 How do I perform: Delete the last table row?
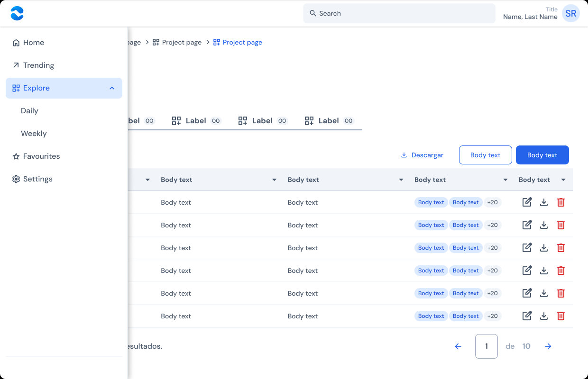pyautogui.click(x=561, y=316)
